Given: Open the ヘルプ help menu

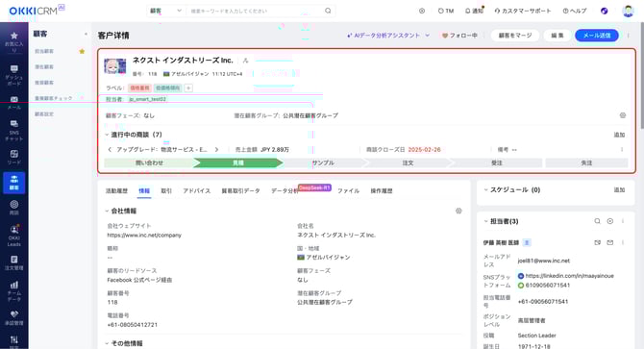Looking at the screenshot, I should coord(575,12).
